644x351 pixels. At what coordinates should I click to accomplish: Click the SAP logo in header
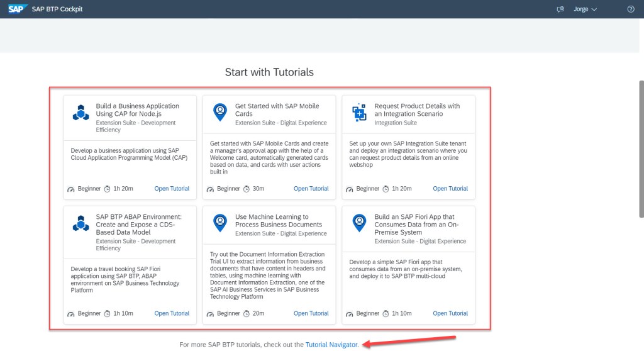(x=16, y=9)
